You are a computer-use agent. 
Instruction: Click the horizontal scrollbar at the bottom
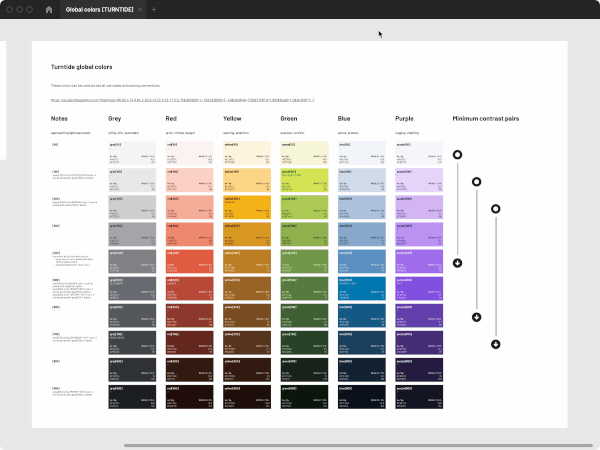(x=360, y=445)
